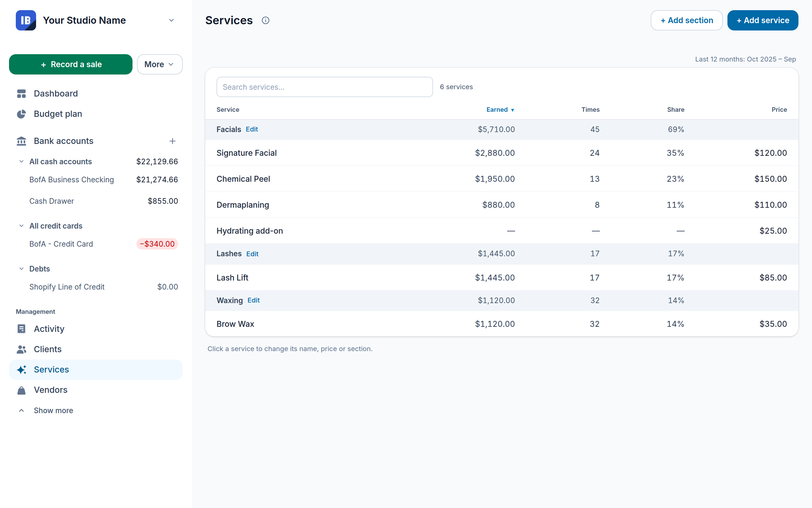Open the Chemical Peel service row

pos(502,179)
